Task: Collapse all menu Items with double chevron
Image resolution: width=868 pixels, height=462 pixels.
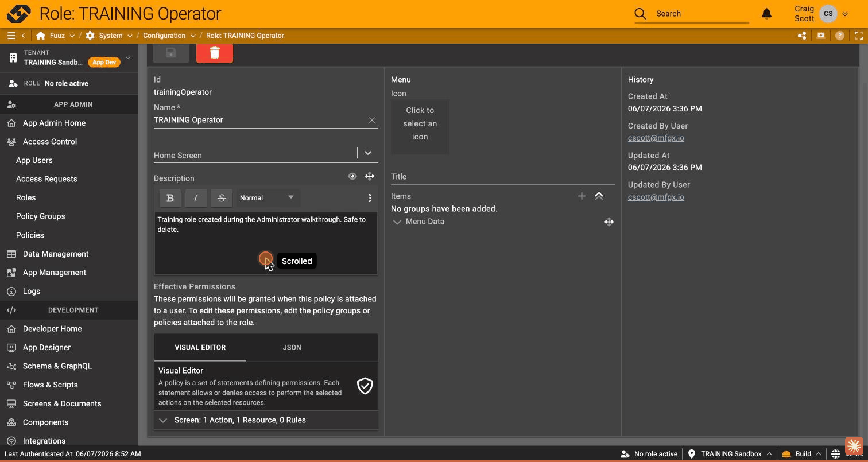Action: coord(599,196)
